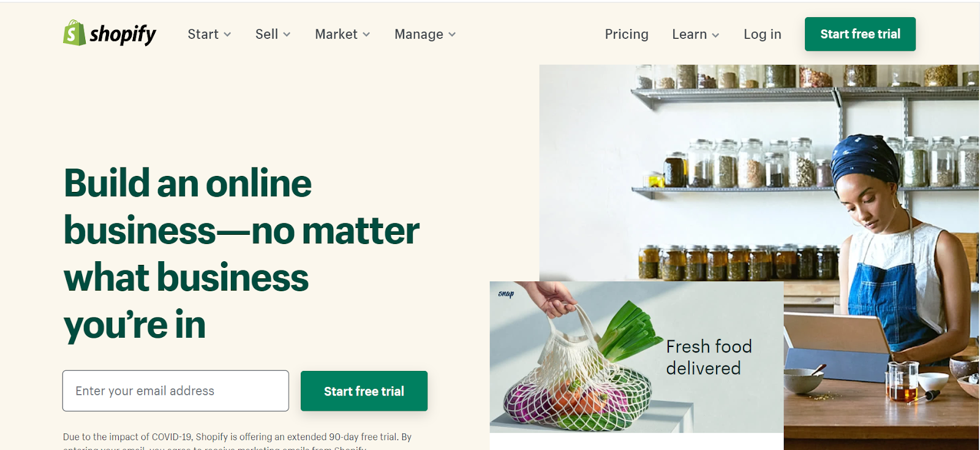Click the mesh grocery bag image
The image size is (980, 450).
pyautogui.click(x=576, y=368)
